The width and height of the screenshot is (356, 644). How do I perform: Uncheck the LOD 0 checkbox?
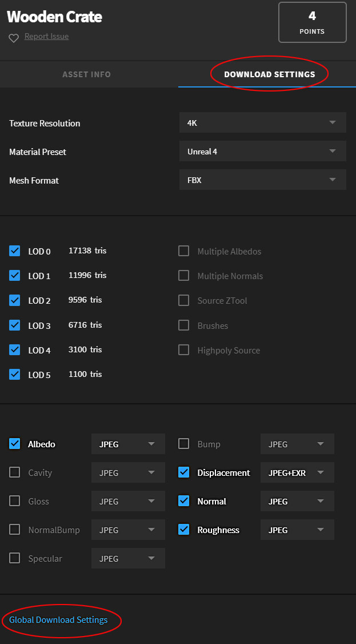[x=15, y=251]
